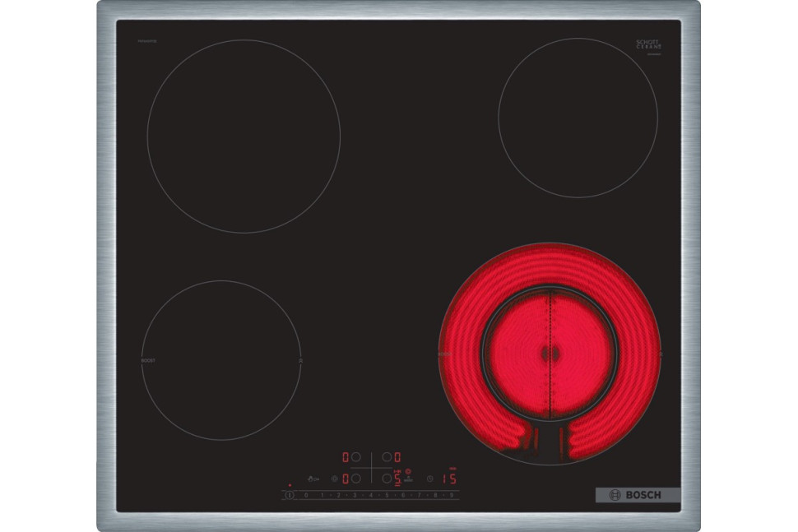Tap the red power indicator dot

coord(290,485)
